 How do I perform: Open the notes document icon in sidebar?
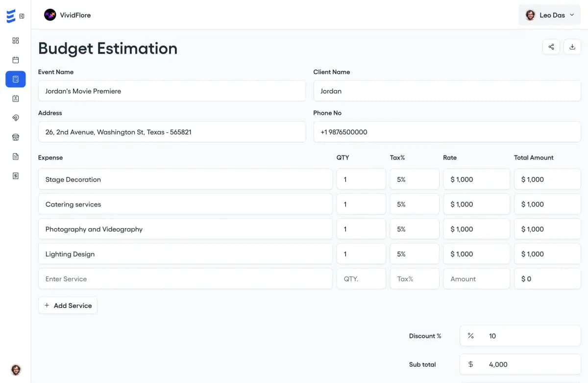[x=15, y=156]
